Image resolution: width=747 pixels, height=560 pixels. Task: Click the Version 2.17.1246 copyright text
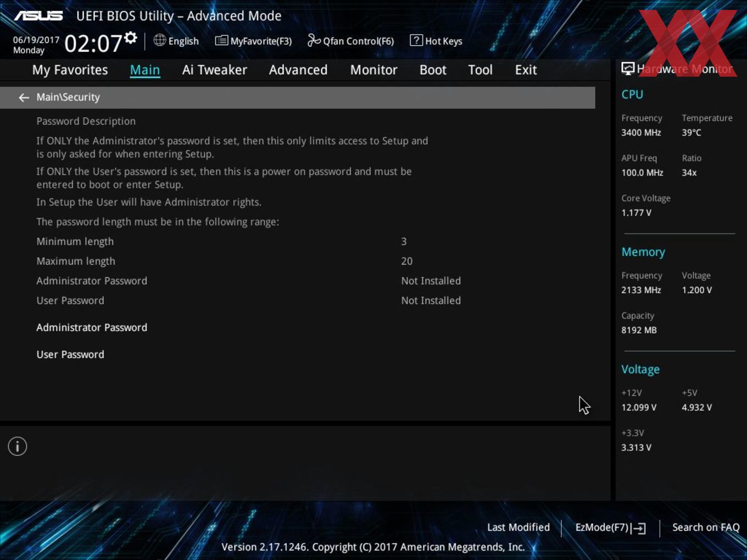[x=373, y=547]
